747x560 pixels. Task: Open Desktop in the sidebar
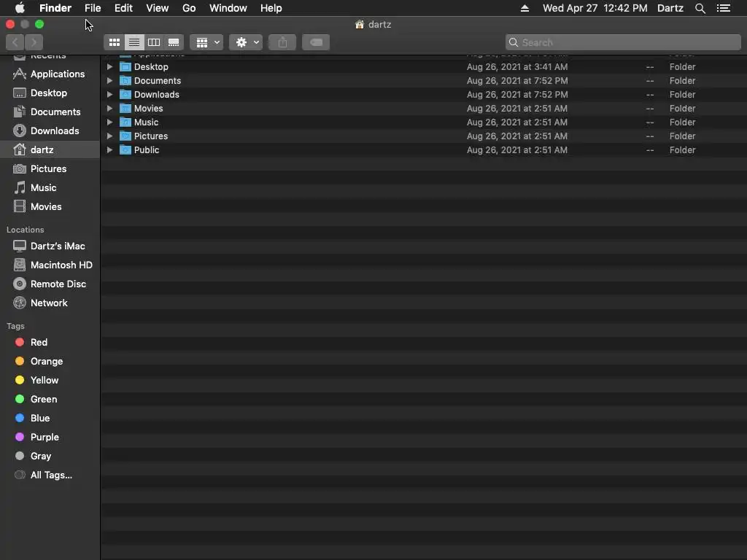point(50,93)
